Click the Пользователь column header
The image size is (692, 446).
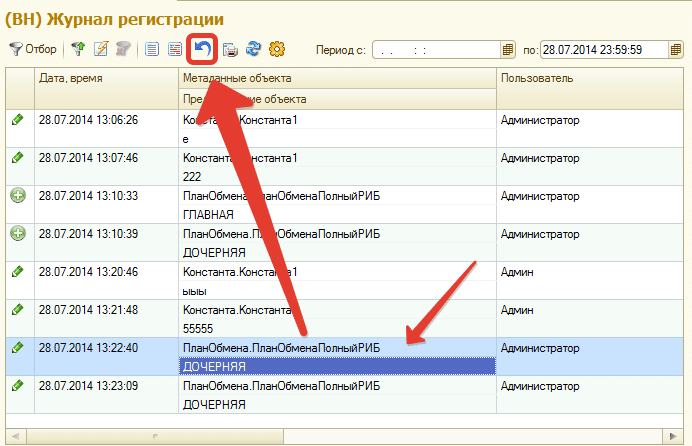click(x=590, y=78)
